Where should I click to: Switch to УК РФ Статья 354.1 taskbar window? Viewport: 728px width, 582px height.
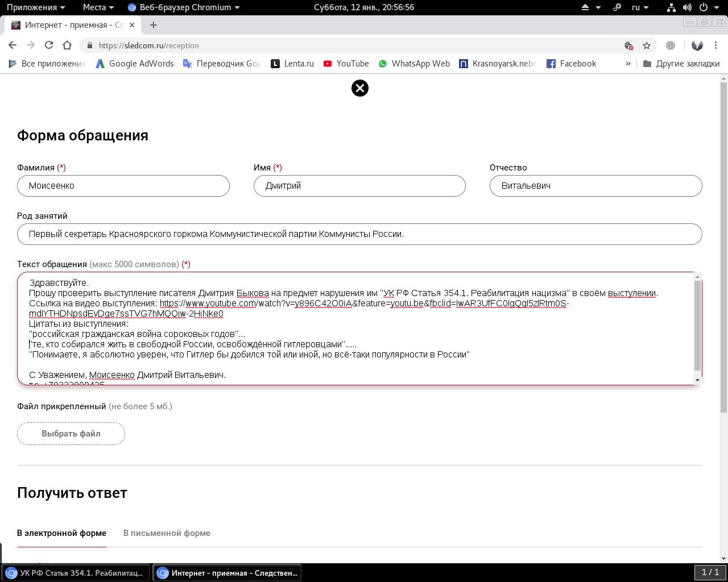[x=76, y=573]
